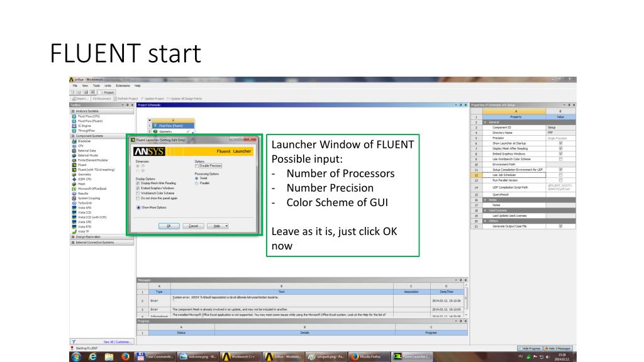Toggle Use Job Scheduler property checkbox
The width and height of the screenshot is (644, 362).
tap(560, 175)
